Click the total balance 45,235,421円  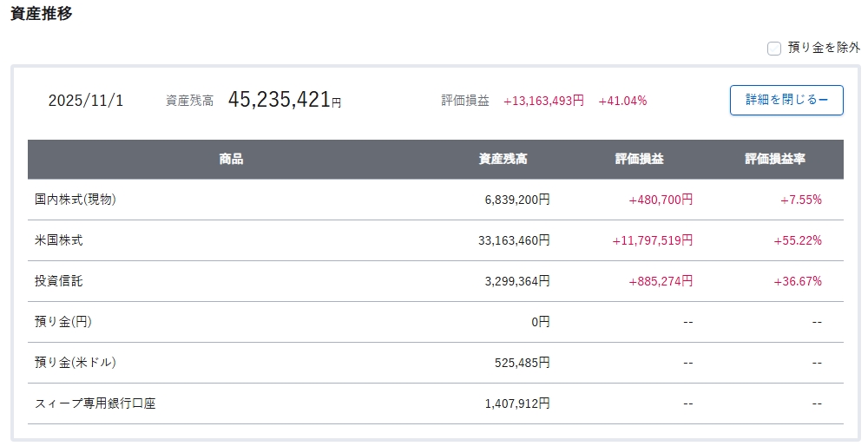tap(284, 101)
